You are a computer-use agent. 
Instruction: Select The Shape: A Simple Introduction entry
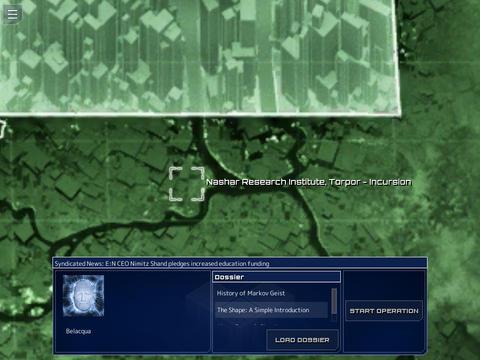pos(263,310)
